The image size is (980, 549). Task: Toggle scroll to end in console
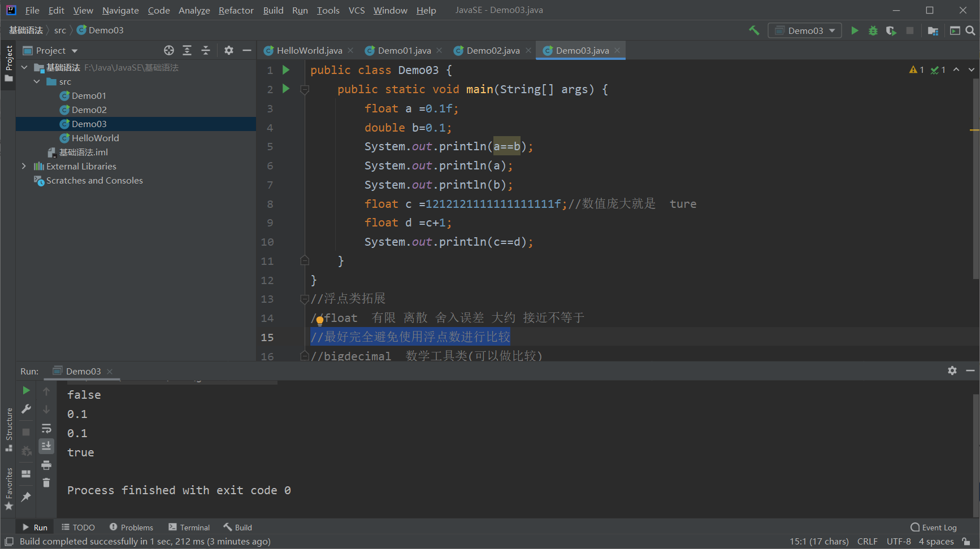pos(46,446)
